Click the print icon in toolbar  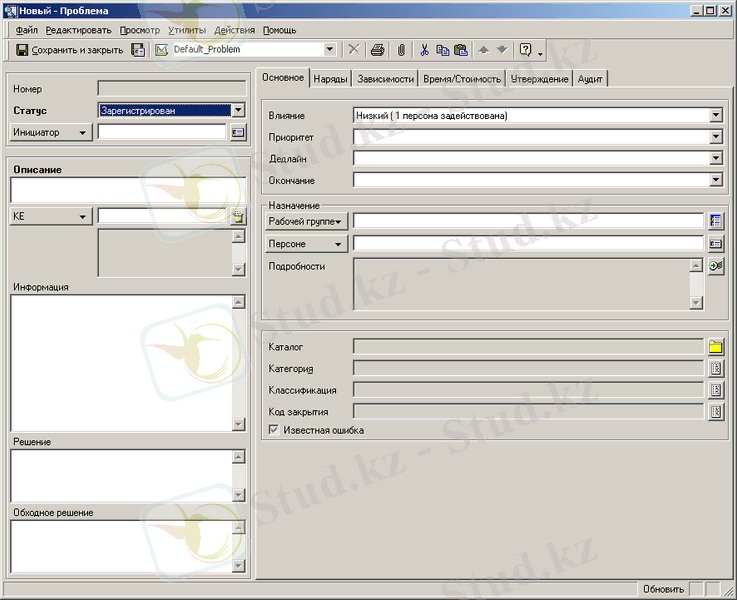click(378, 50)
